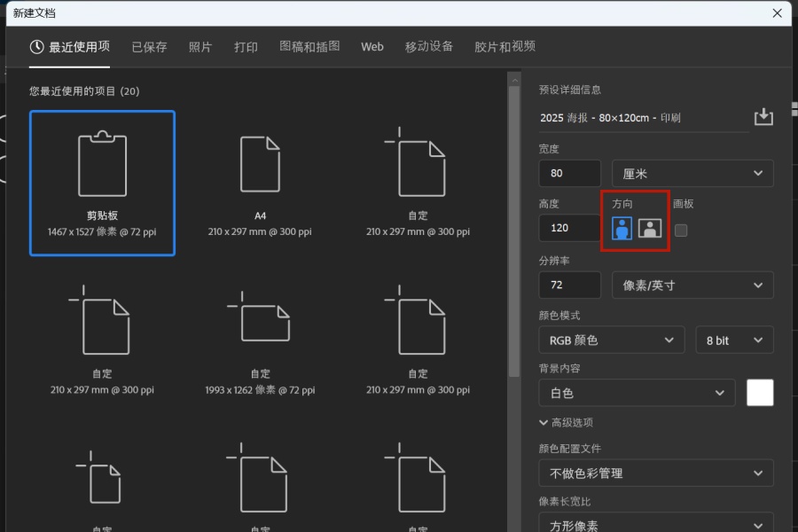Viewport: 798px width, 532px height.
Task: Select portrait orientation icon
Action: pyautogui.click(x=622, y=228)
